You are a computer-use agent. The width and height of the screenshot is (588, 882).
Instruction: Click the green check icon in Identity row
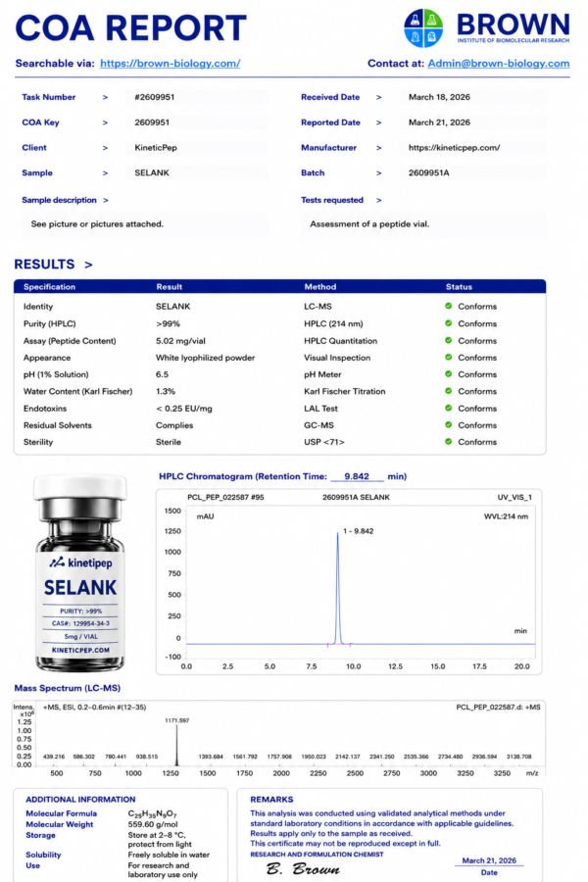pyautogui.click(x=449, y=306)
